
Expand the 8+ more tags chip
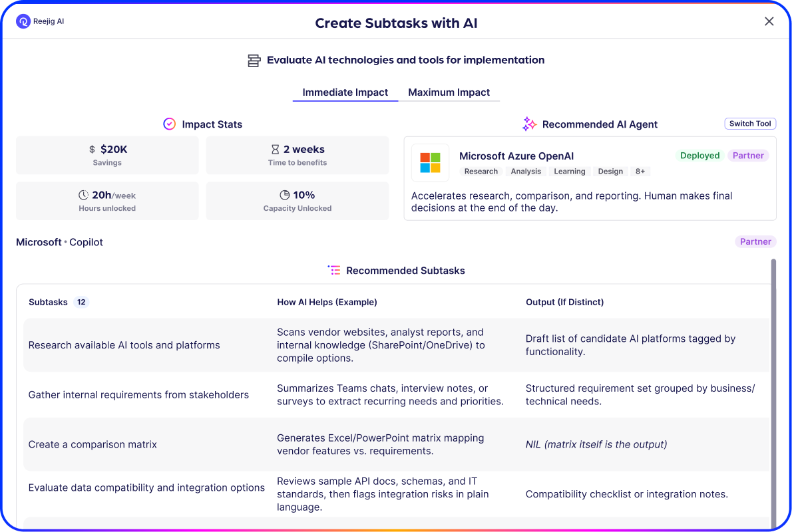tap(640, 172)
